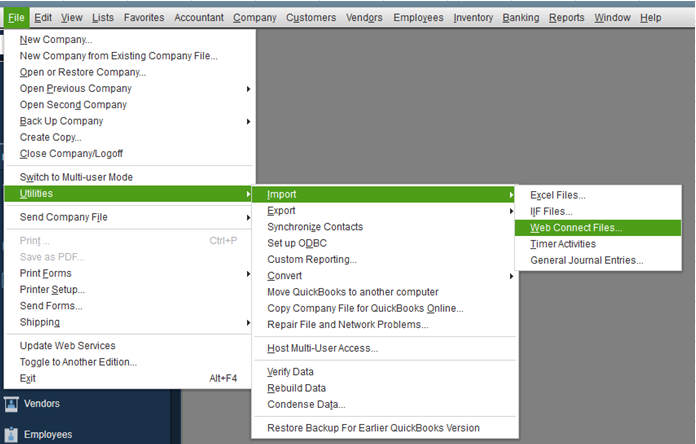Open the Window menu
The width and height of the screenshot is (696, 444).
point(612,18)
